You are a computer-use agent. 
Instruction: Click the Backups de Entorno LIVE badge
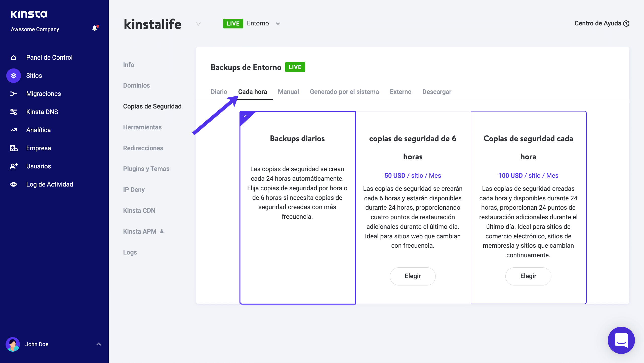295,67
